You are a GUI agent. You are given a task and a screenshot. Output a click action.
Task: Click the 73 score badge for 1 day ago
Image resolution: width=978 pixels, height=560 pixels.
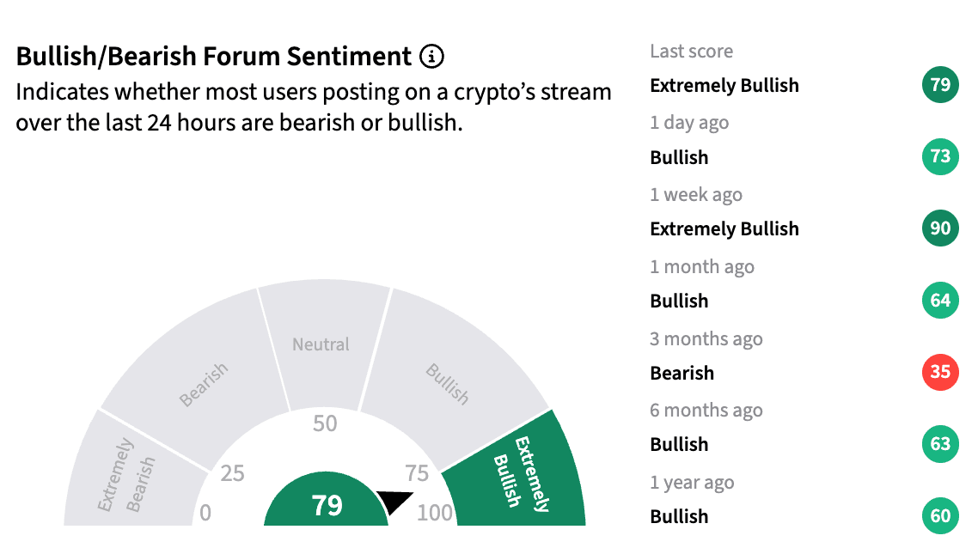940,156
